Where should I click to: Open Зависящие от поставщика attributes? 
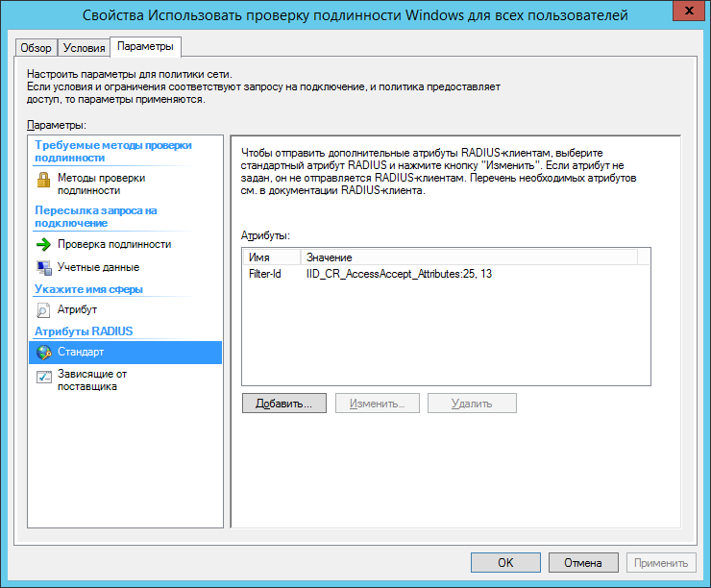(91, 380)
